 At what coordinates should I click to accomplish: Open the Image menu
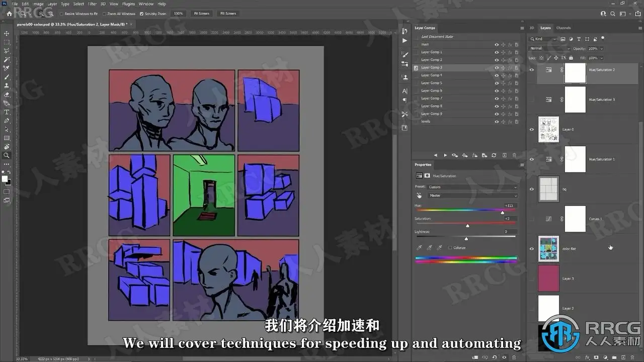[x=38, y=4]
